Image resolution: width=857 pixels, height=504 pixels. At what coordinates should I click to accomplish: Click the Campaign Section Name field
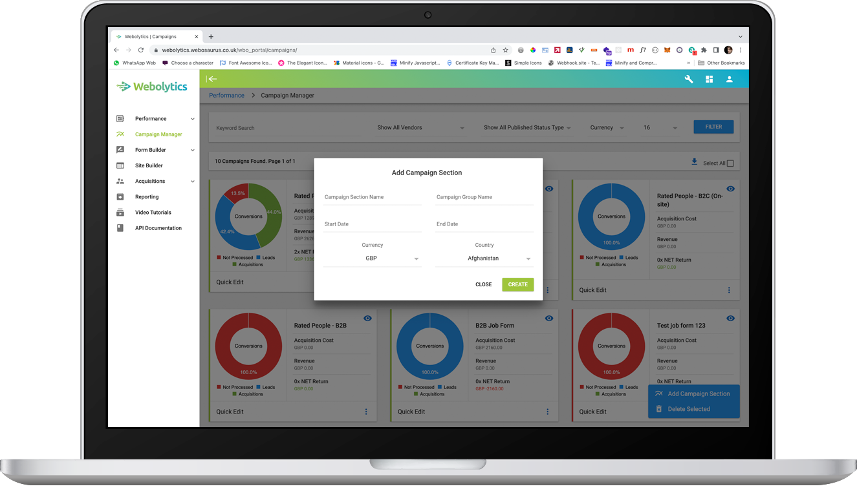[x=372, y=197]
